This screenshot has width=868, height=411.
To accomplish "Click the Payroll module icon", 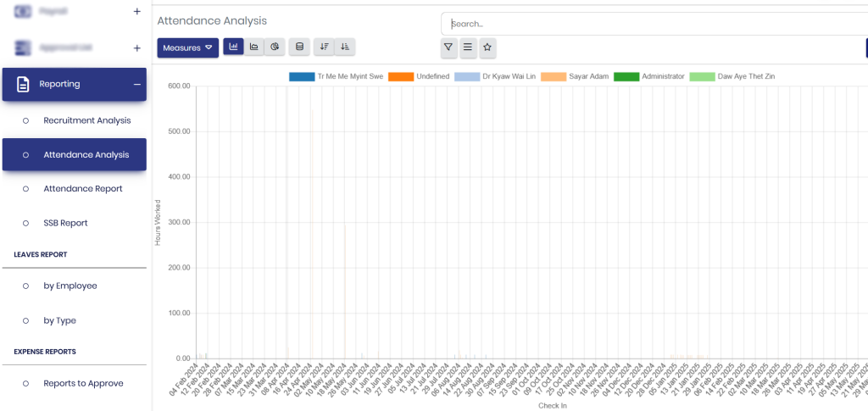I will 23,10.
